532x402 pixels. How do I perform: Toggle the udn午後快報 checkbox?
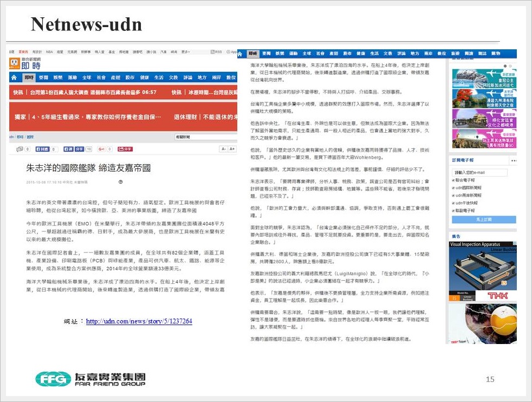click(453, 202)
